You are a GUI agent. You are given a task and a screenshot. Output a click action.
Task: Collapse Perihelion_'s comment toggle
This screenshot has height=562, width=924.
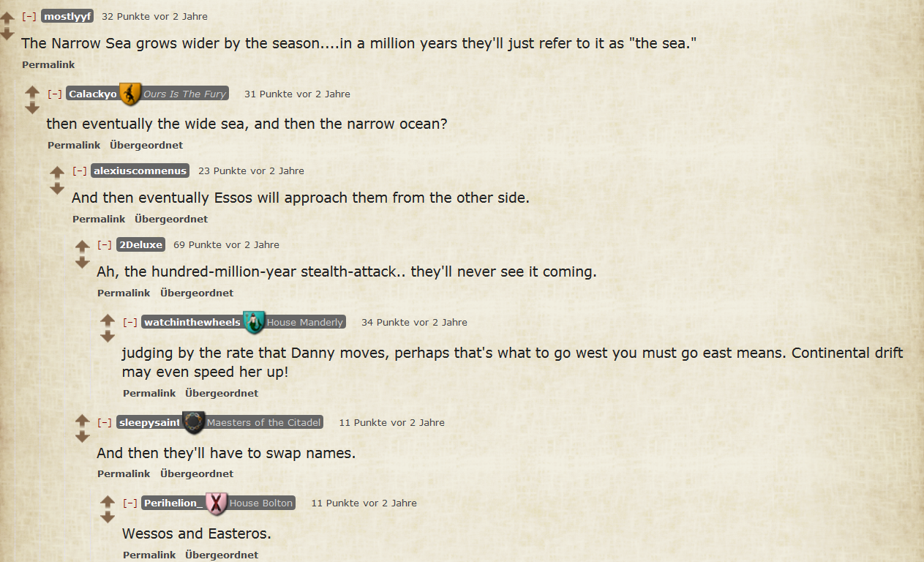coord(130,503)
